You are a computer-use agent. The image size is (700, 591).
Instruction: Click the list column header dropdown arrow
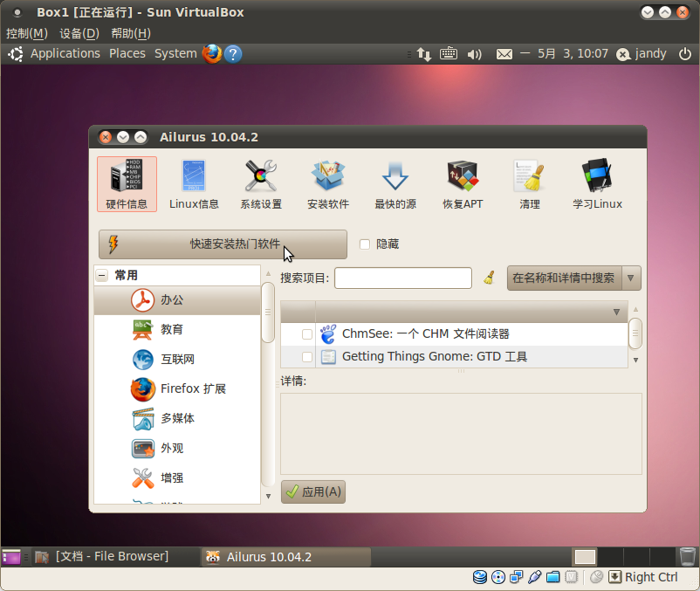pos(616,312)
